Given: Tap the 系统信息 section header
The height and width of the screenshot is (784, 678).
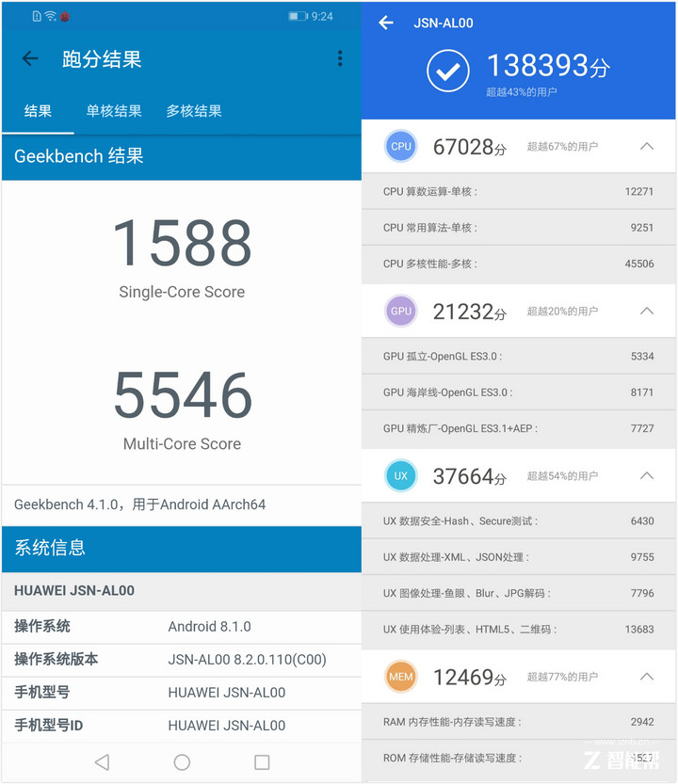Looking at the screenshot, I should click(x=182, y=549).
